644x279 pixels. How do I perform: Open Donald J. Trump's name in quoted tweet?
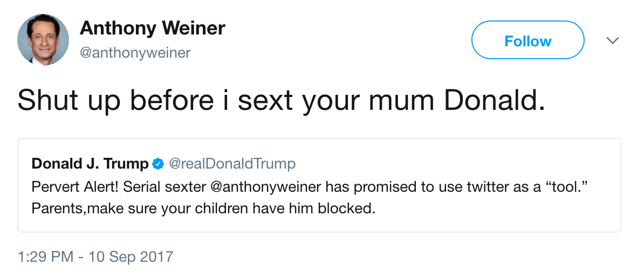click(x=90, y=164)
